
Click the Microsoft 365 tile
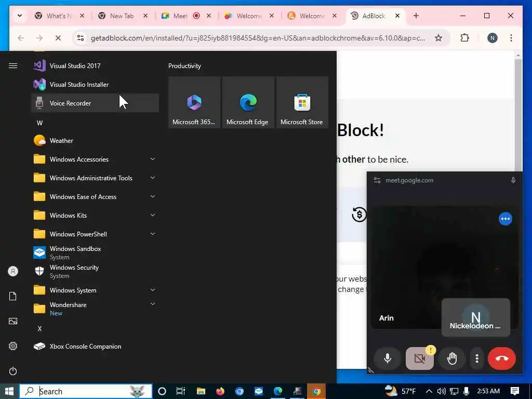pos(194,102)
